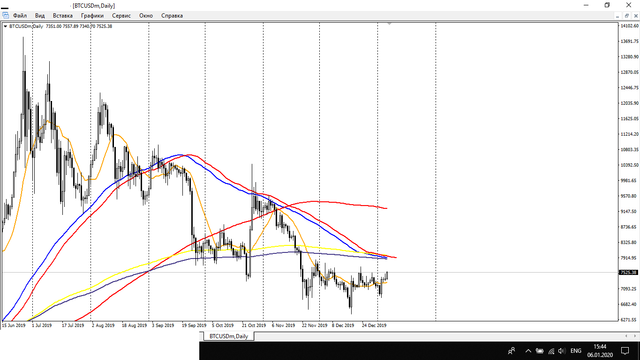Open the Вид menu
The height and width of the screenshot is (360, 640).
pyautogui.click(x=40, y=16)
